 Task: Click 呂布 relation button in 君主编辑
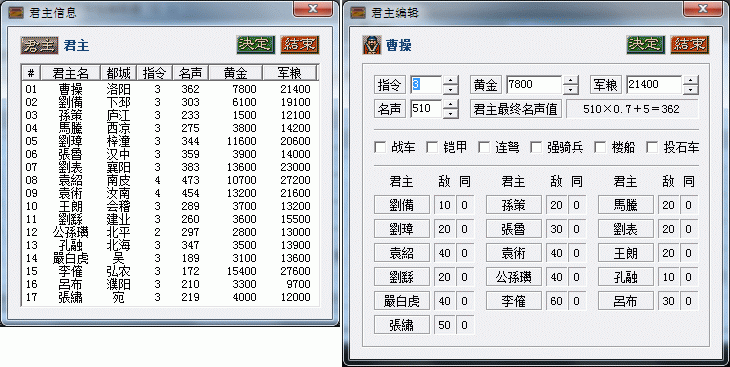pyautogui.click(x=626, y=301)
